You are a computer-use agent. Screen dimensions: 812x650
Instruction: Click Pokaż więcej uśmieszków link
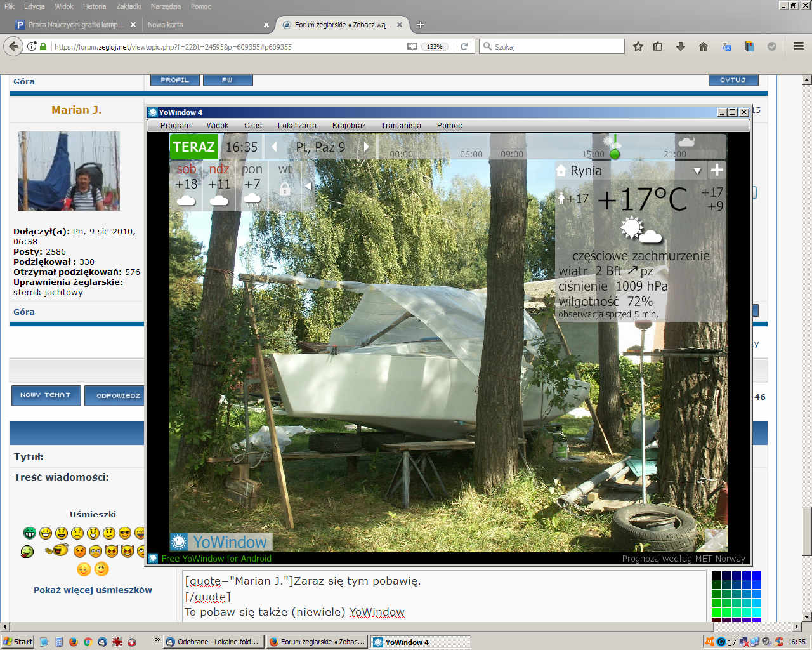93,590
